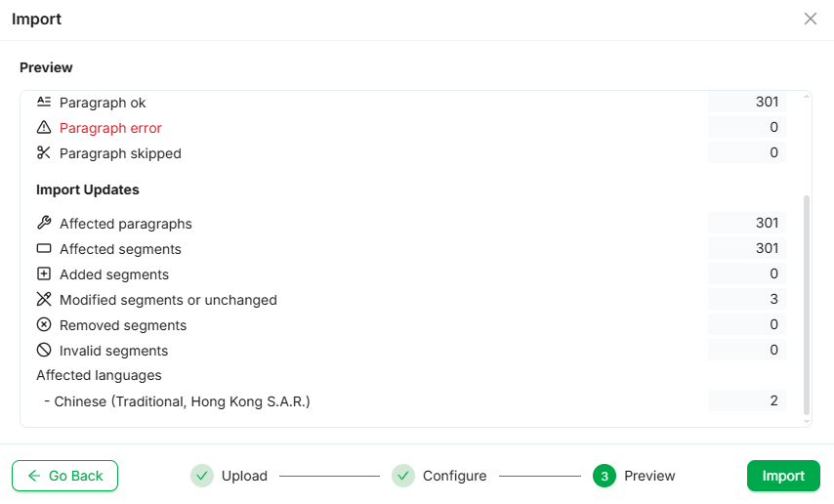Select the Preview step number 3
834x504 pixels.
coord(605,476)
